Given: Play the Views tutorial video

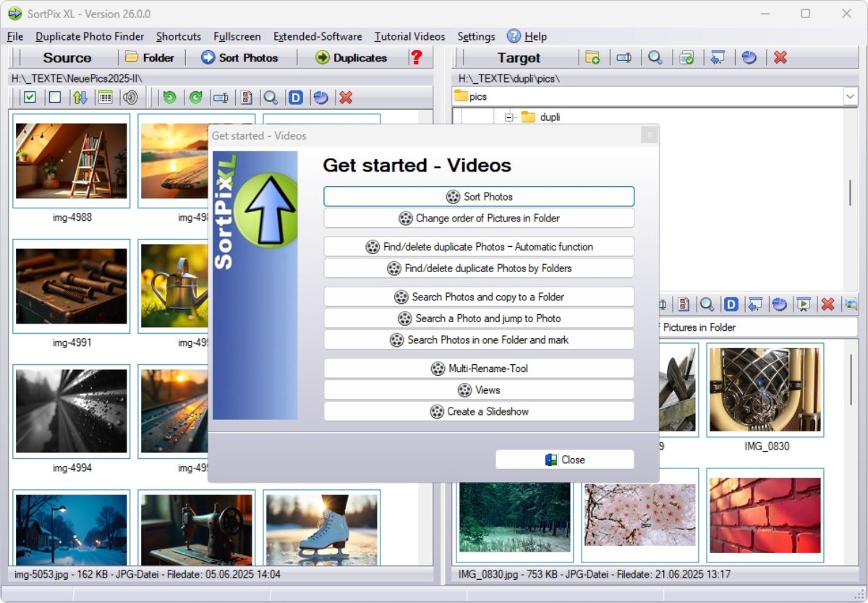Looking at the screenshot, I should click(479, 390).
